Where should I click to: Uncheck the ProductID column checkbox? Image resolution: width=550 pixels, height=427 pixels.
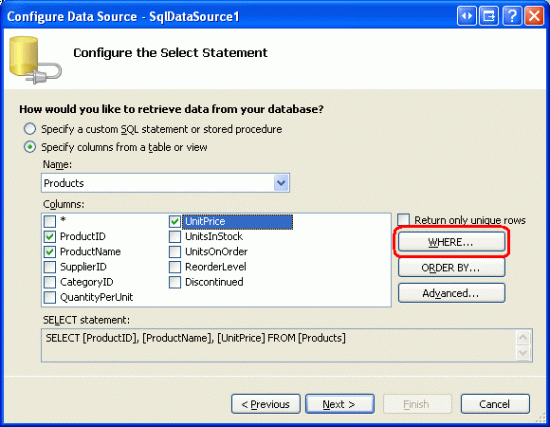(x=50, y=236)
